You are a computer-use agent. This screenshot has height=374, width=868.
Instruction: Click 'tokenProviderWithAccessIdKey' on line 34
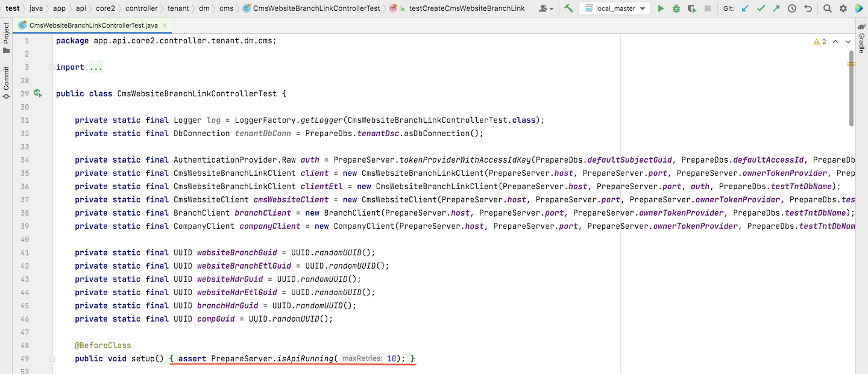(465, 160)
